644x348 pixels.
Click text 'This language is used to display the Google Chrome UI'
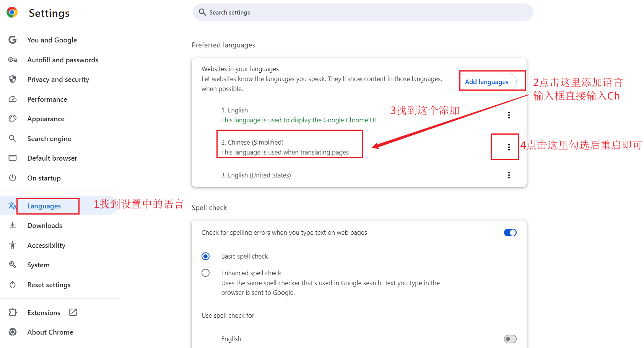[x=298, y=120]
